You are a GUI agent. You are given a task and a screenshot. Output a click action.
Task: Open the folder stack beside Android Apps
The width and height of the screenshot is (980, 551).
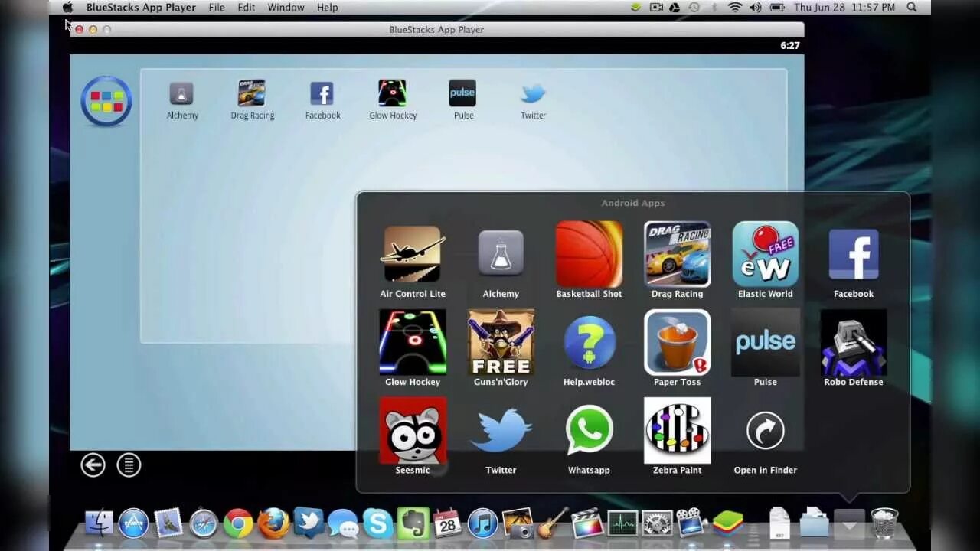click(x=815, y=523)
